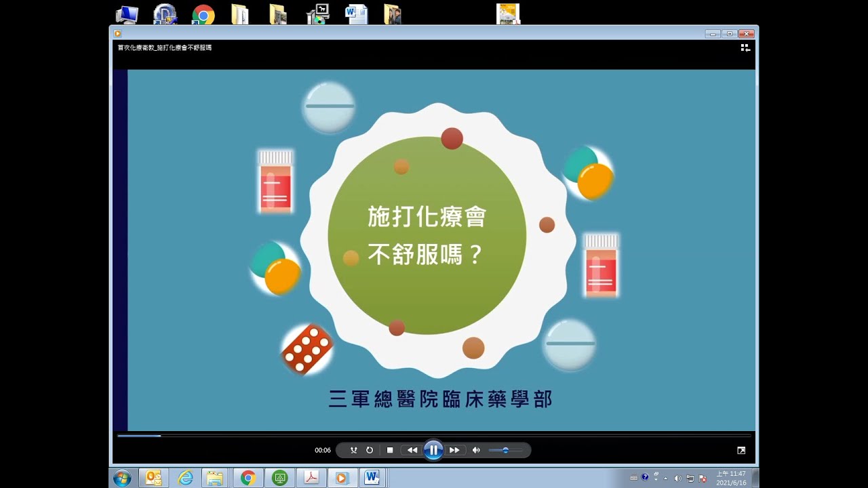Close the Media Player window
This screenshot has width=868, height=488.
click(747, 33)
